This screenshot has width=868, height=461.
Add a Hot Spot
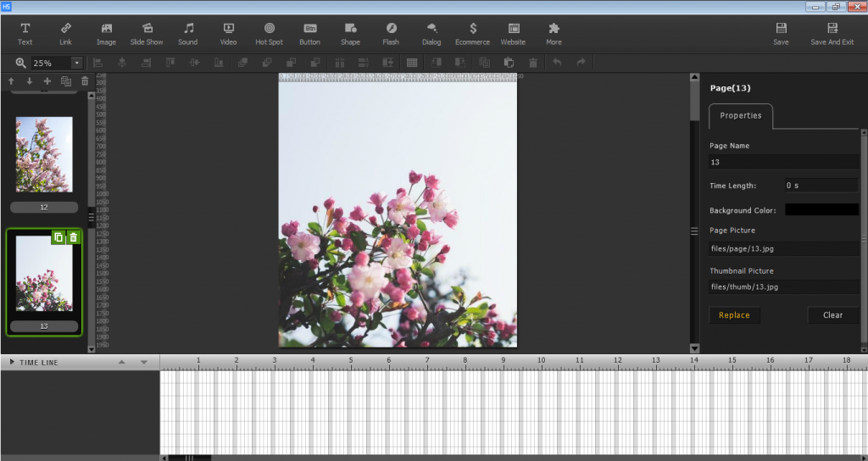click(269, 34)
